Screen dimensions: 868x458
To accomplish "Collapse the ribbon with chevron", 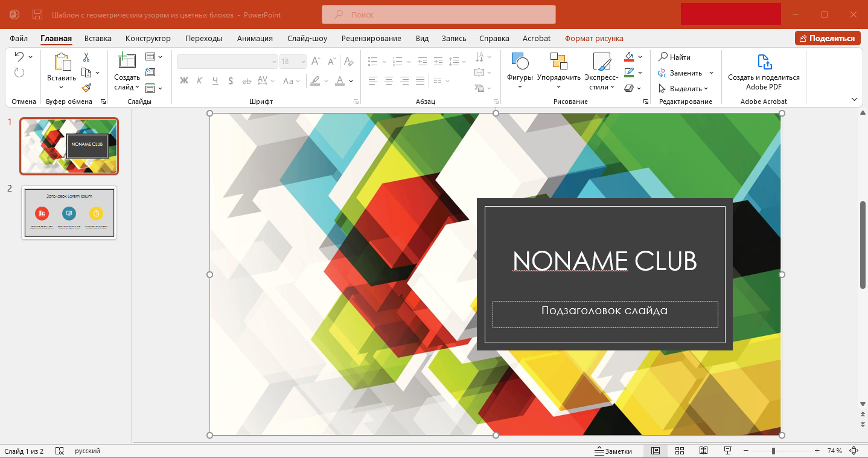I will click(854, 99).
